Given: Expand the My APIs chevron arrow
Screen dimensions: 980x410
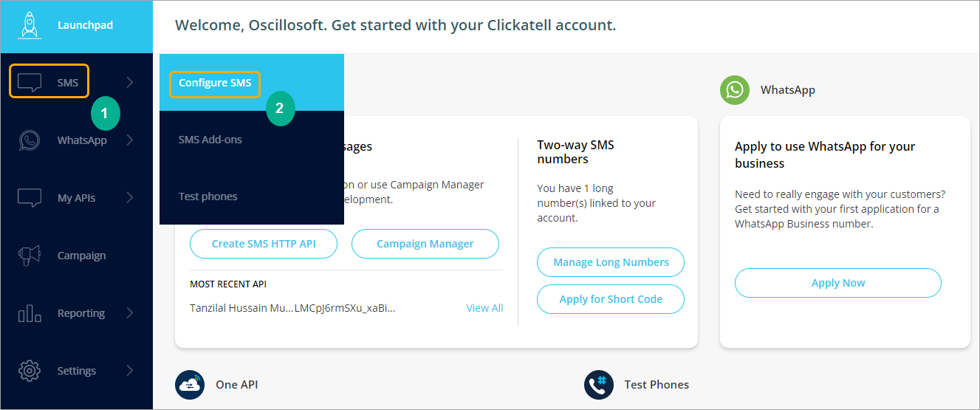Looking at the screenshot, I should 130,198.
